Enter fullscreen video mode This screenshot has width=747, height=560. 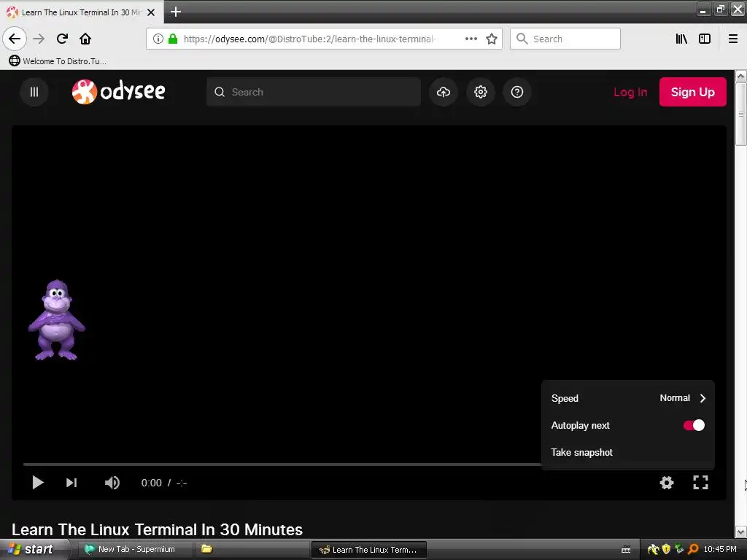click(700, 483)
